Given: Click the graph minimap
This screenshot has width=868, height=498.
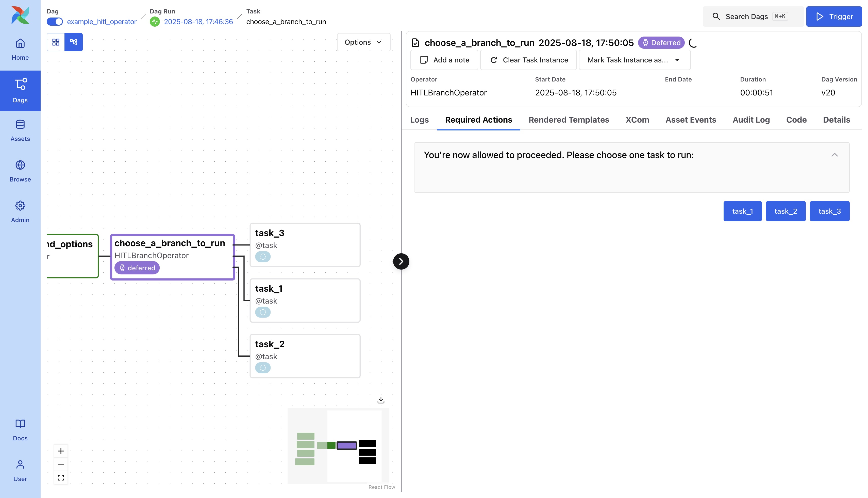Looking at the screenshot, I should [x=338, y=446].
